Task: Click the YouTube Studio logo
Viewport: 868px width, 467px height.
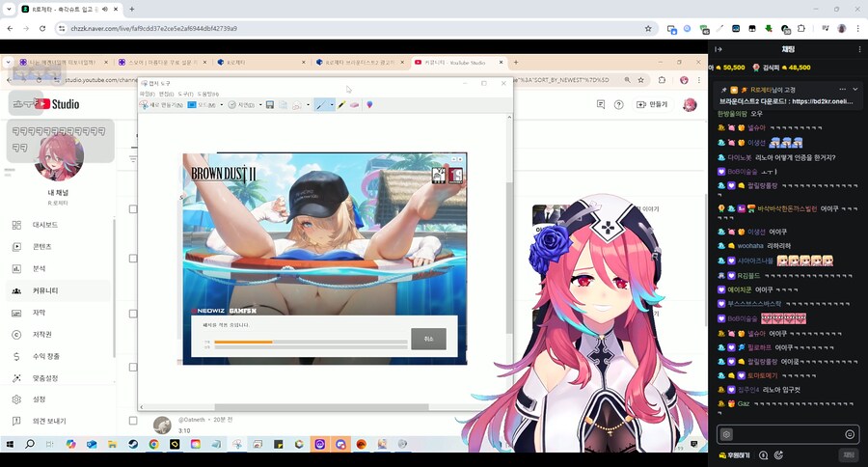Action: point(58,103)
